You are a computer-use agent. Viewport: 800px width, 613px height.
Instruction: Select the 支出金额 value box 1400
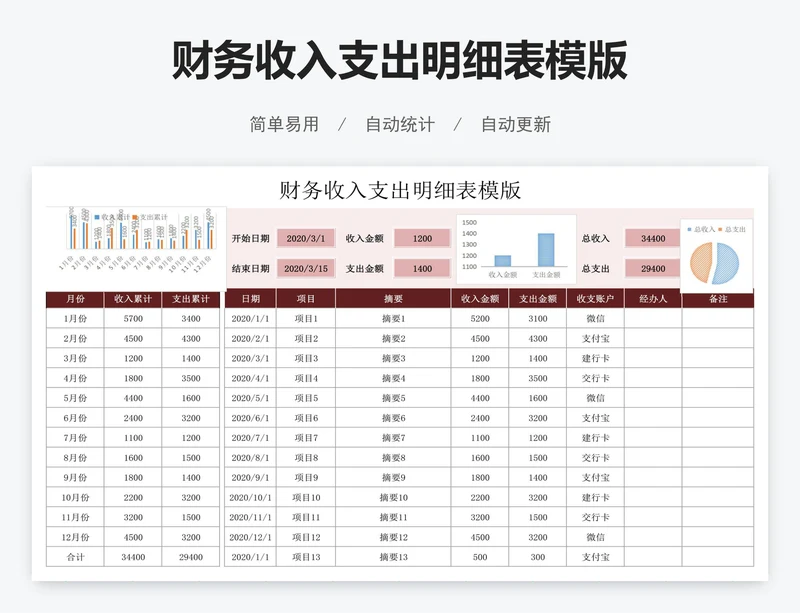422,268
